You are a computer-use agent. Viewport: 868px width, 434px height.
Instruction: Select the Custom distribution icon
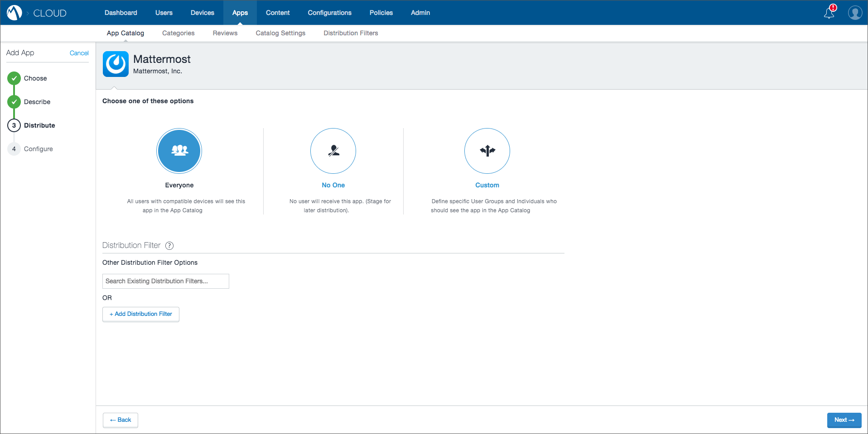click(487, 151)
